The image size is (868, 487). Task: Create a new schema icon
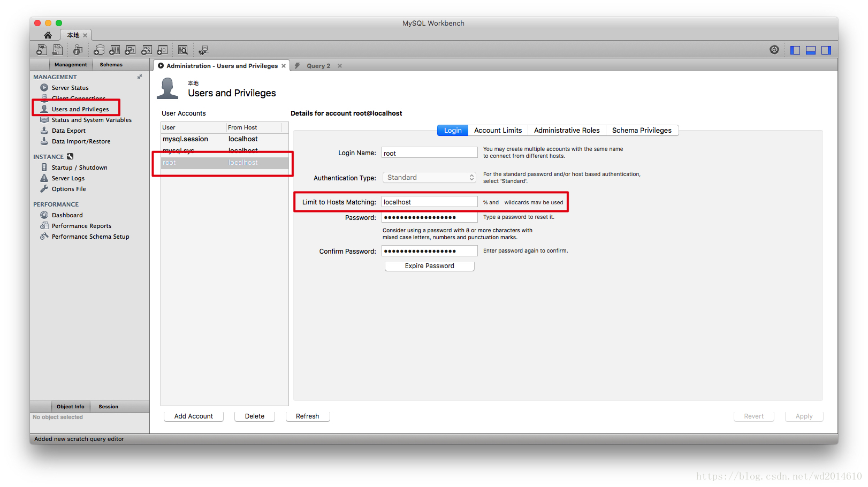point(99,50)
